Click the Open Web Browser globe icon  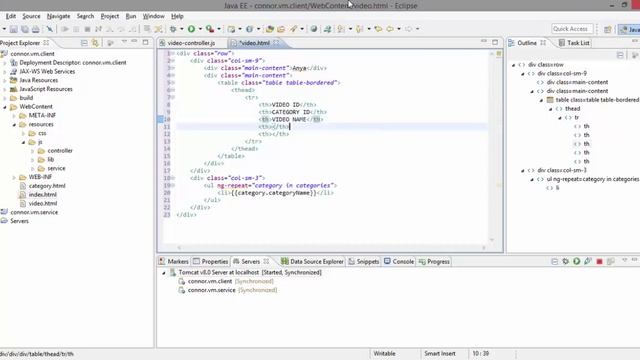[313, 29]
